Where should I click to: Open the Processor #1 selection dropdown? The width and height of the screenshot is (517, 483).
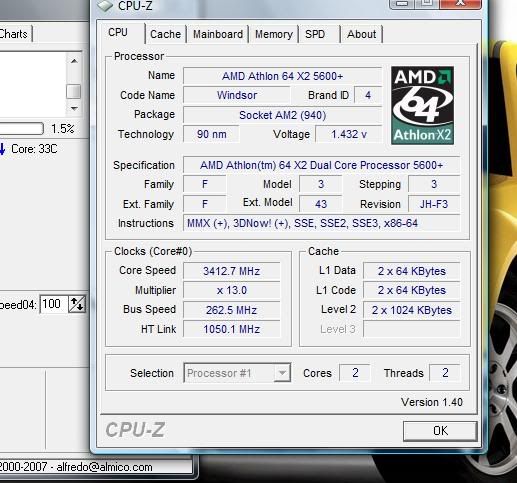(237, 373)
